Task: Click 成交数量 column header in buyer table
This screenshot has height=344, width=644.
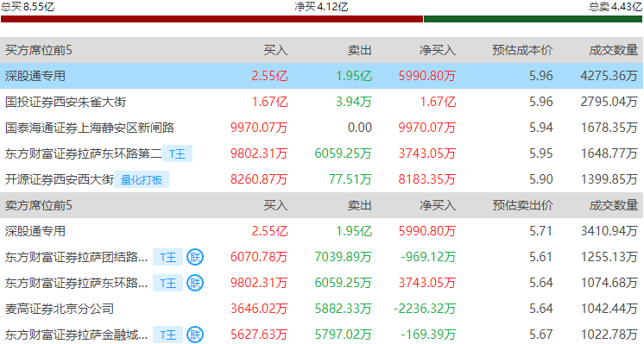Action: pos(613,50)
